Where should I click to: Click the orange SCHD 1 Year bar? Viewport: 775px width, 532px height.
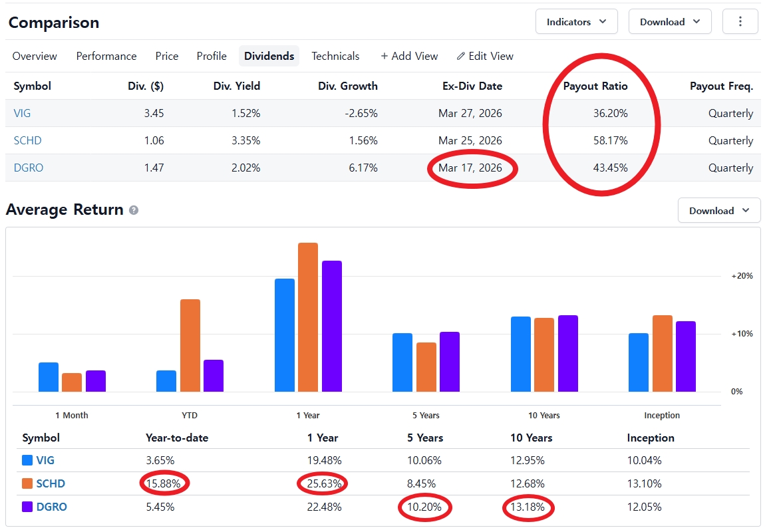tap(308, 317)
